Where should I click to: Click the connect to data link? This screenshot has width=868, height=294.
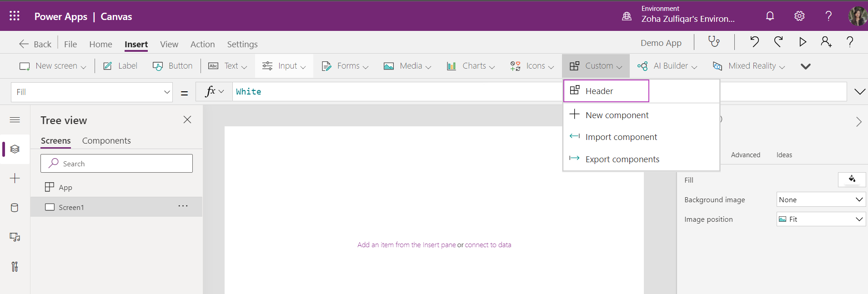(x=488, y=245)
